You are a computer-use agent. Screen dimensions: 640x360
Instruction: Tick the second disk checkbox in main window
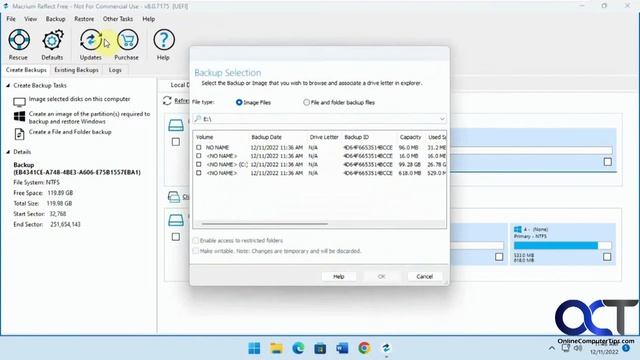click(176, 237)
